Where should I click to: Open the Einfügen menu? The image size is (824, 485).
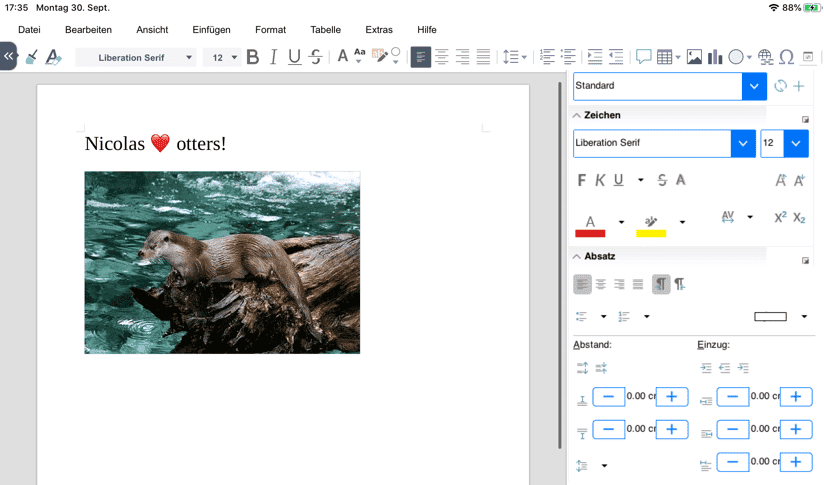211,30
